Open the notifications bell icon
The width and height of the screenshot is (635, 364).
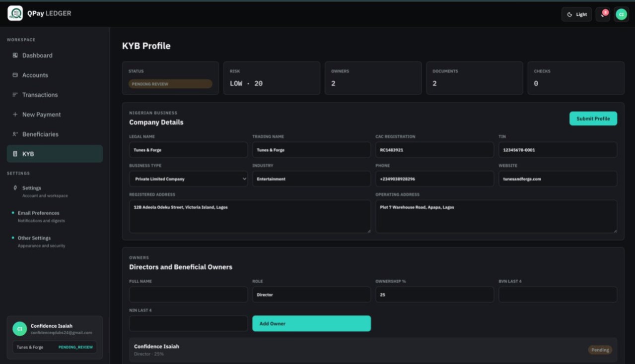[603, 14]
